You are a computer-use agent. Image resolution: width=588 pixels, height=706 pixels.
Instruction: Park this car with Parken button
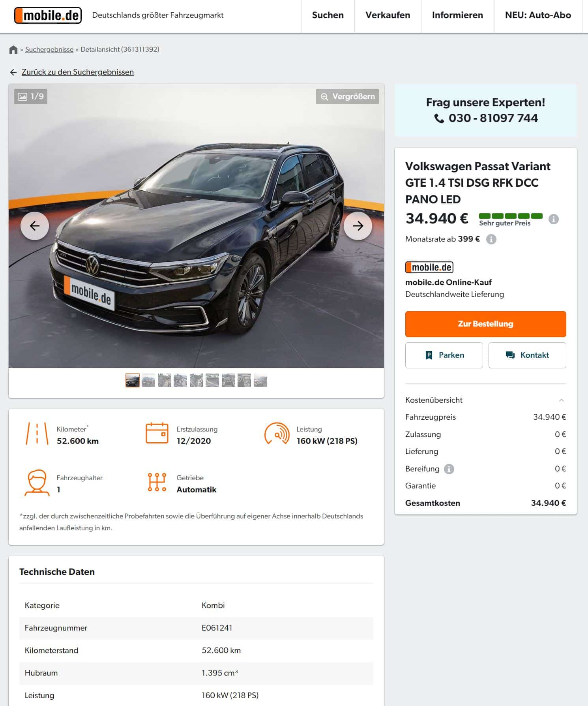[444, 355]
